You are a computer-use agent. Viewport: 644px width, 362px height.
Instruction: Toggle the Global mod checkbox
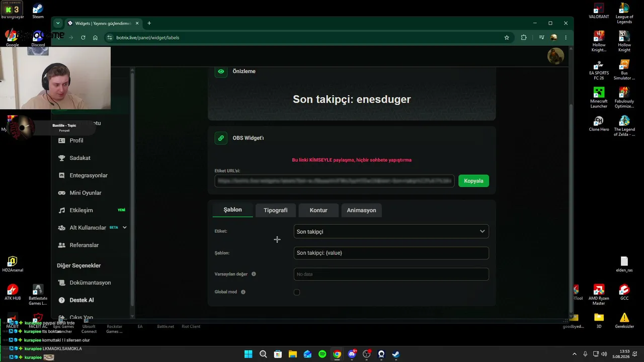point(297,292)
